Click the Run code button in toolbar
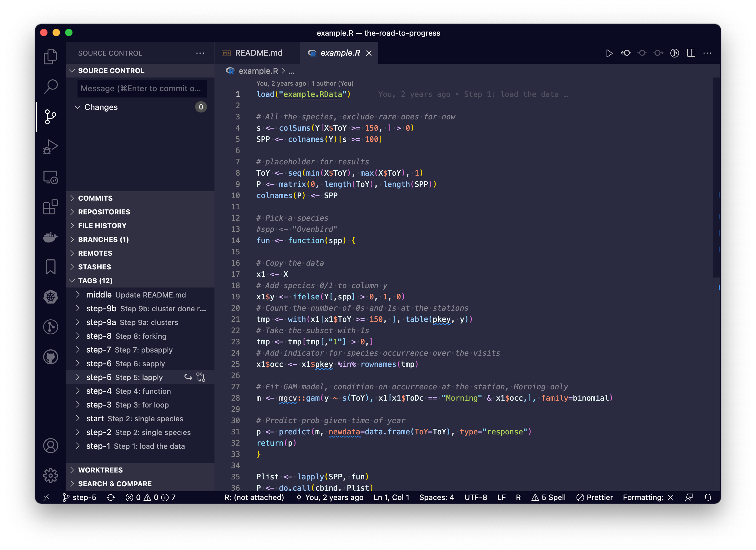Image resolution: width=756 pixels, height=550 pixels. [609, 53]
